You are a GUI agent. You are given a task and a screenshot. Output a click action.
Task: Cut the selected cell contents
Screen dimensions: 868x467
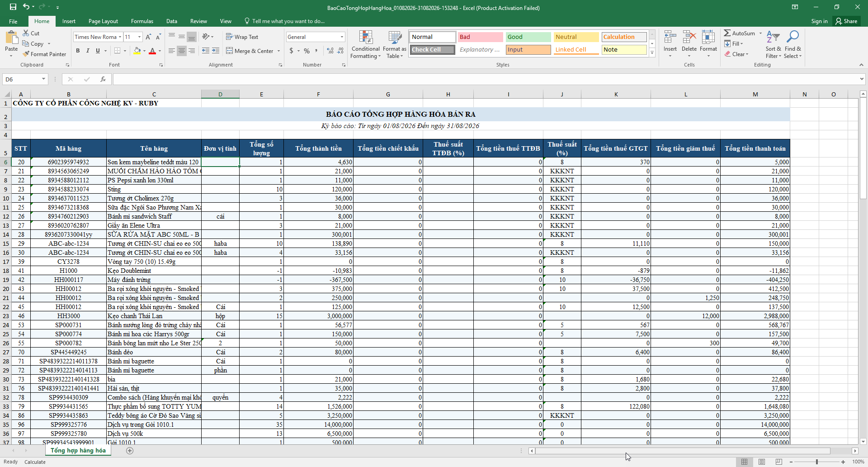pos(31,33)
